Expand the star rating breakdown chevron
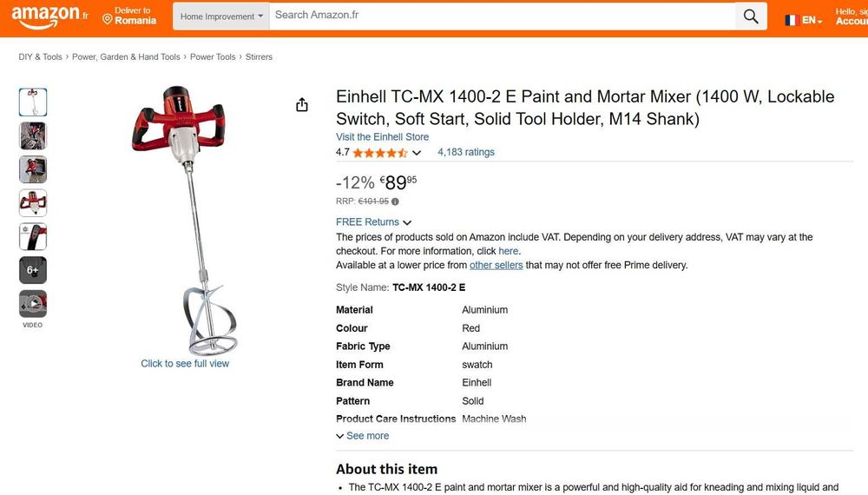The width and height of the screenshot is (868, 495). [417, 153]
